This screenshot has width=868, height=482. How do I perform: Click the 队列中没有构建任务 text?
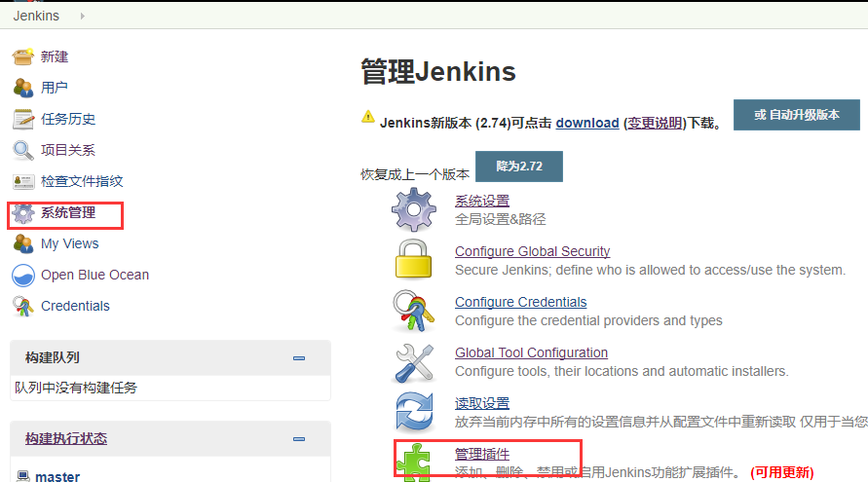76,388
